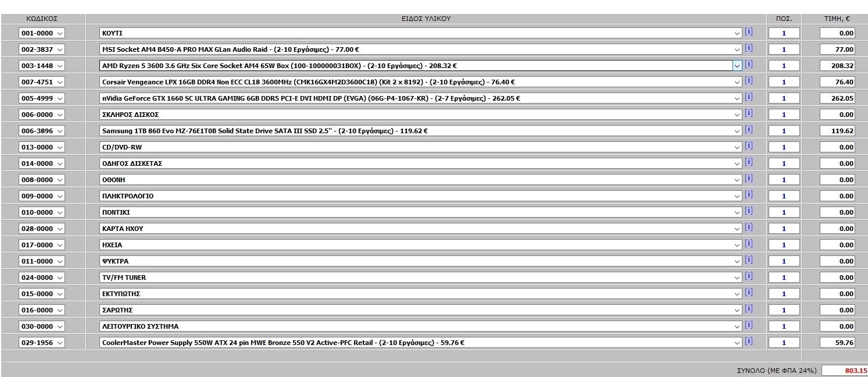Open code dropdown 001-0000
Screen dimensions: 868x377
[x=42, y=33]
